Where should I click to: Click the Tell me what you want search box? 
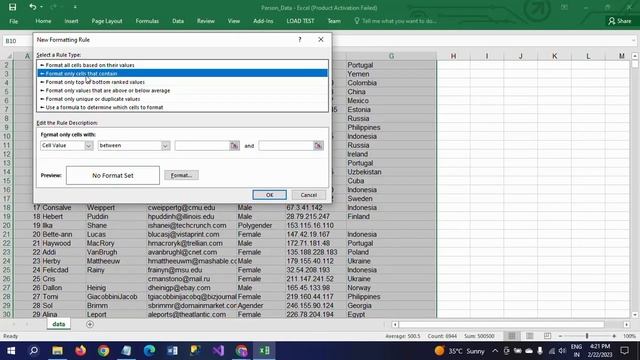coord(396,21)
